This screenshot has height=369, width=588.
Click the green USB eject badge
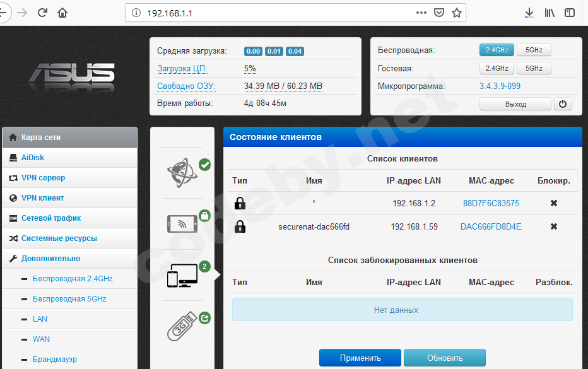(x=204, y=318)
